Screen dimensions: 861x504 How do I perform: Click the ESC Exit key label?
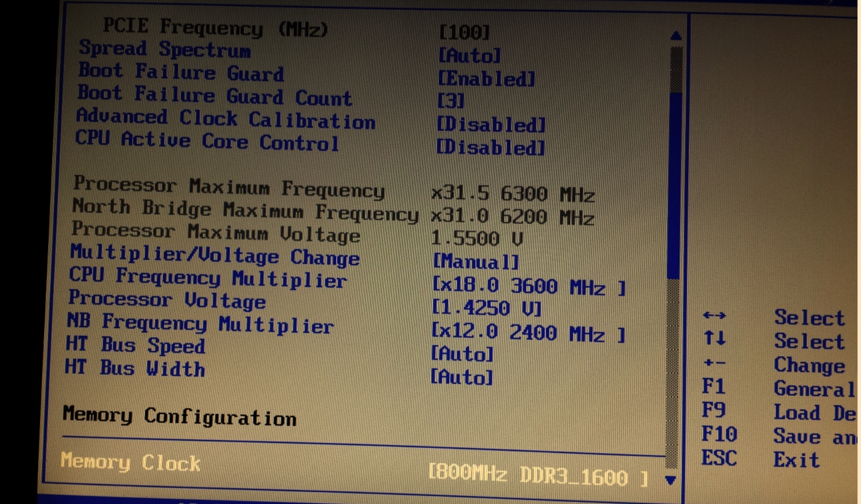click(x=719, y=458)
